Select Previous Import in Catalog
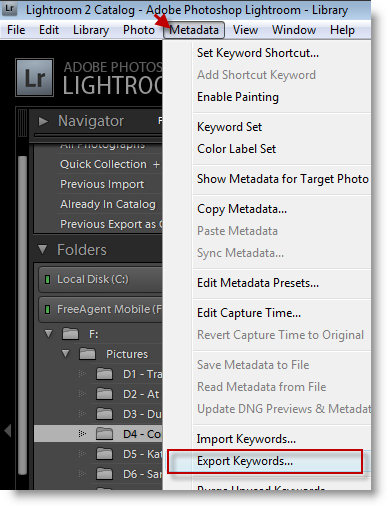387x506 pixels. pos(102,184)
